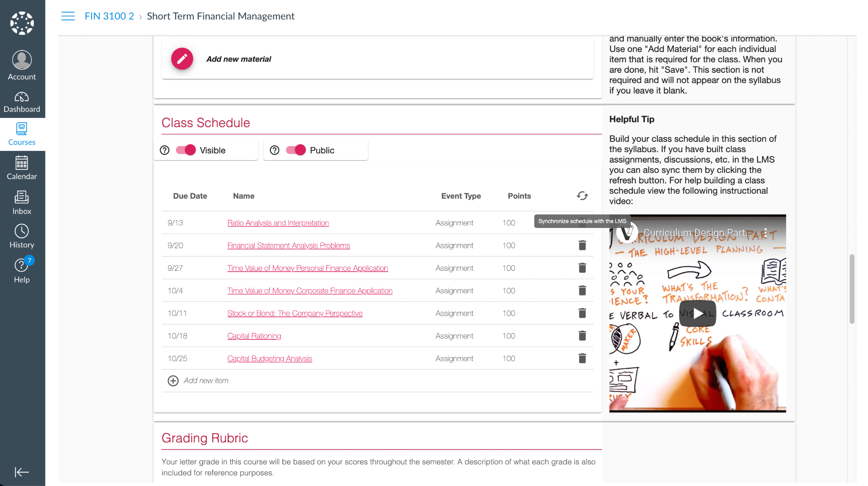Click the page vertical scrollbar thumb

(x=852, y=289)
